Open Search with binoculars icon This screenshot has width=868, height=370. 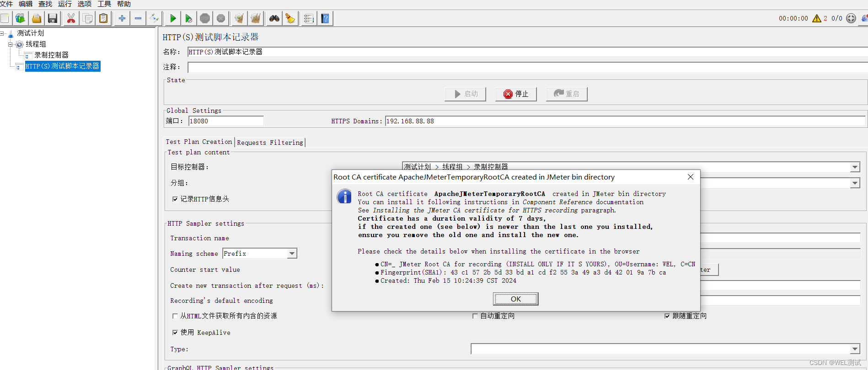tap(274, 18)
